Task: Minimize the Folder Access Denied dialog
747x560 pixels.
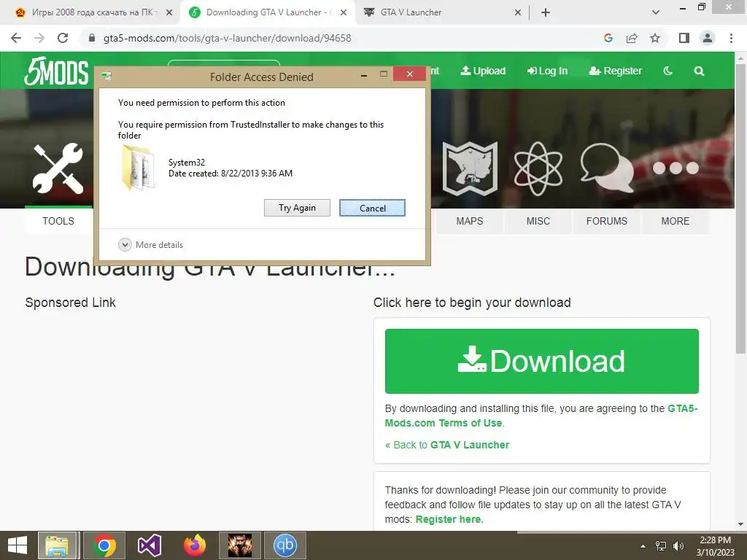Action: [364, 75]
